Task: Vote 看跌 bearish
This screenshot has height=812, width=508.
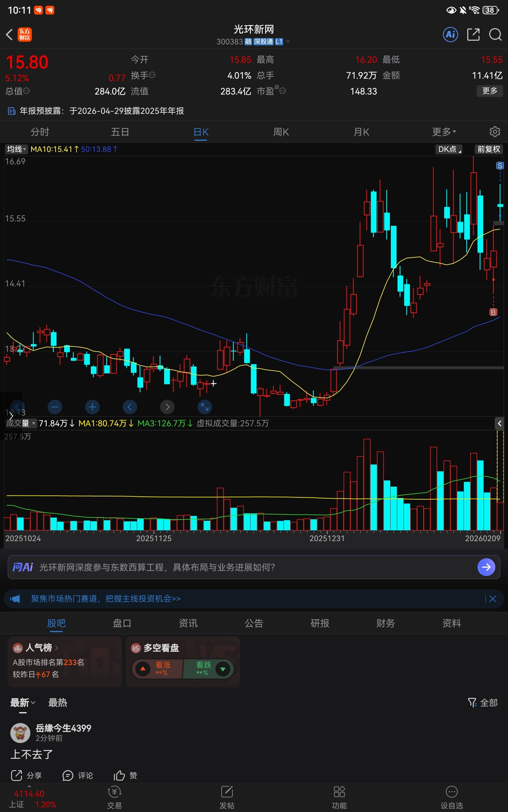Action: pos(208,669)
